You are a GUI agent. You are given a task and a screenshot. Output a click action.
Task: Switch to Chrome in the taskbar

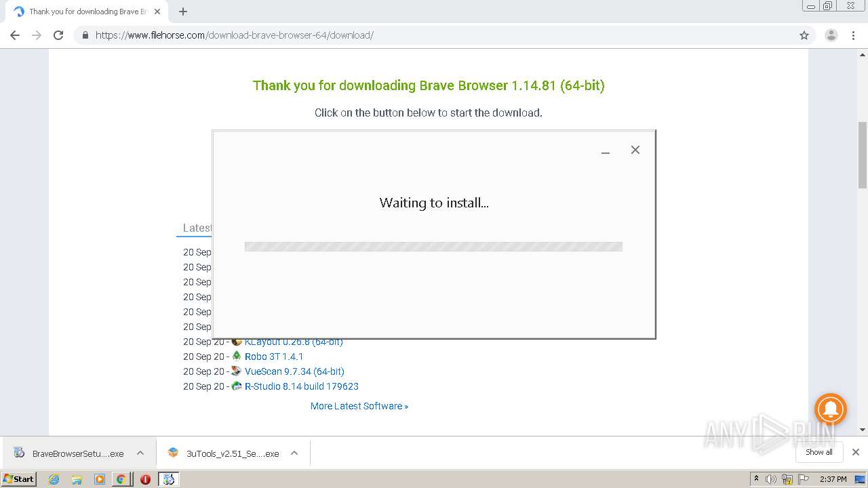(121, 479)
